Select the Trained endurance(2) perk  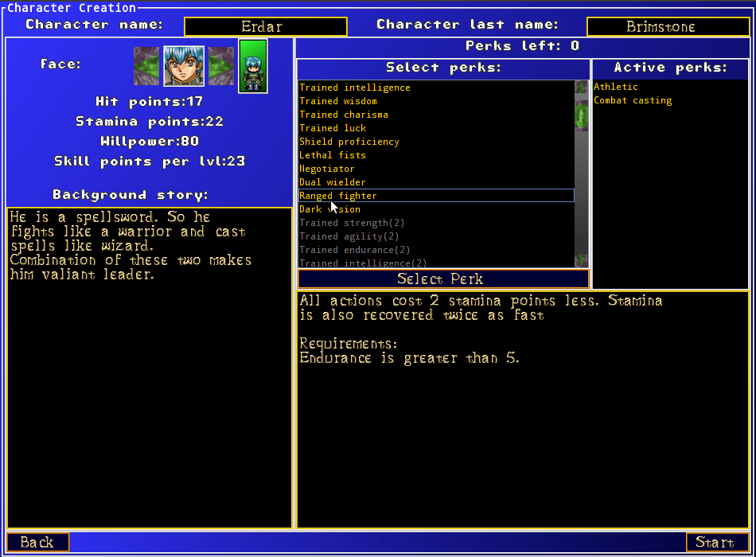tap(436, 249)
